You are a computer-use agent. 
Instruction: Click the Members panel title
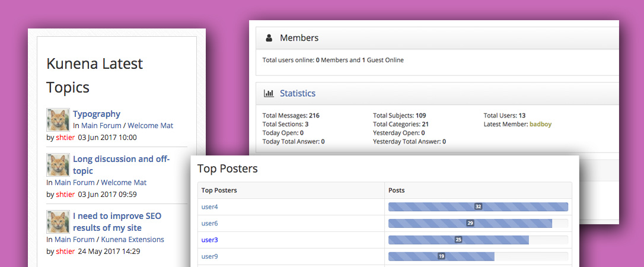pos(299,38)
